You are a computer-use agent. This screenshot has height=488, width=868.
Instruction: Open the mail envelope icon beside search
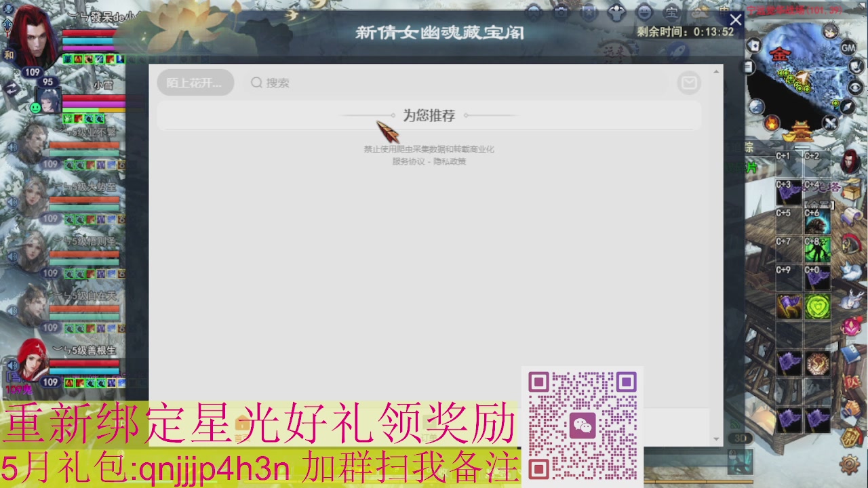pyautogui.click(x=689, y=83)
